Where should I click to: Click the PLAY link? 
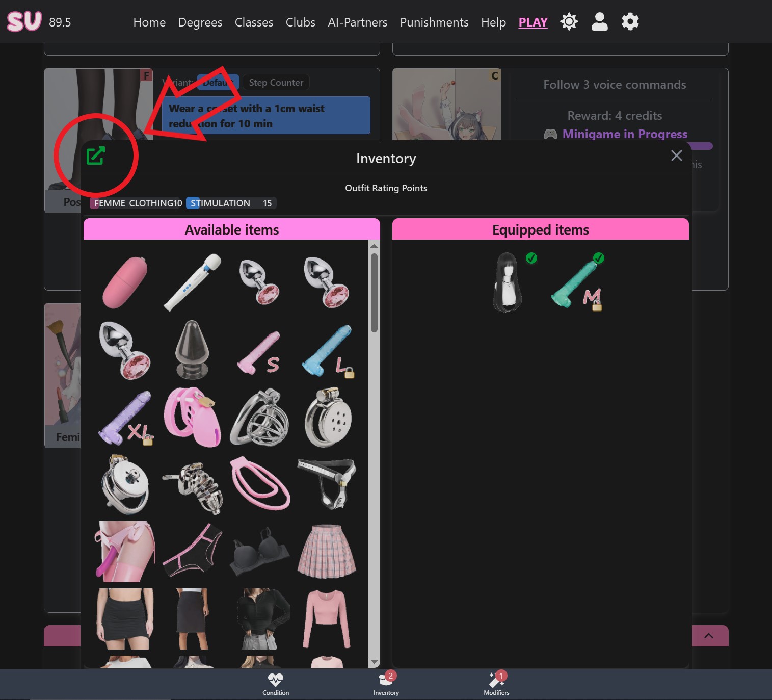coord(533,22)
